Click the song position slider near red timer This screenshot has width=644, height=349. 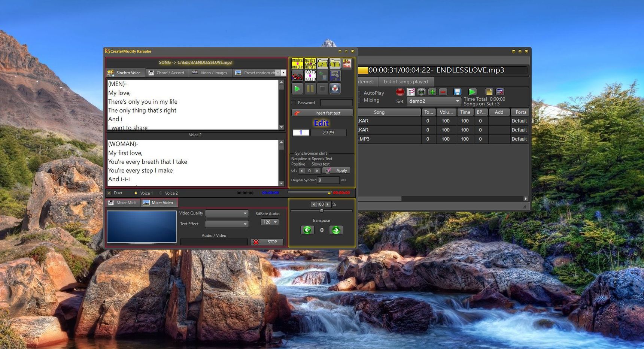click(x=309, y=192)
